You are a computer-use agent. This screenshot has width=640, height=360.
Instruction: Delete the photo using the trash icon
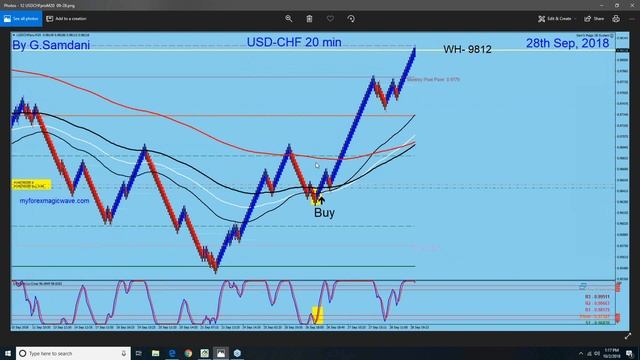click(x=309, y=19)
